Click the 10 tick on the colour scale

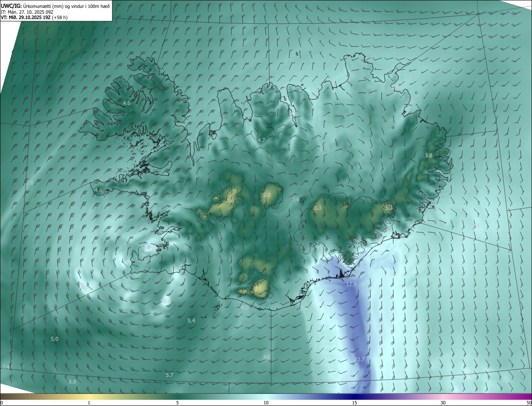pyautogui.click(x=266, y=403)
